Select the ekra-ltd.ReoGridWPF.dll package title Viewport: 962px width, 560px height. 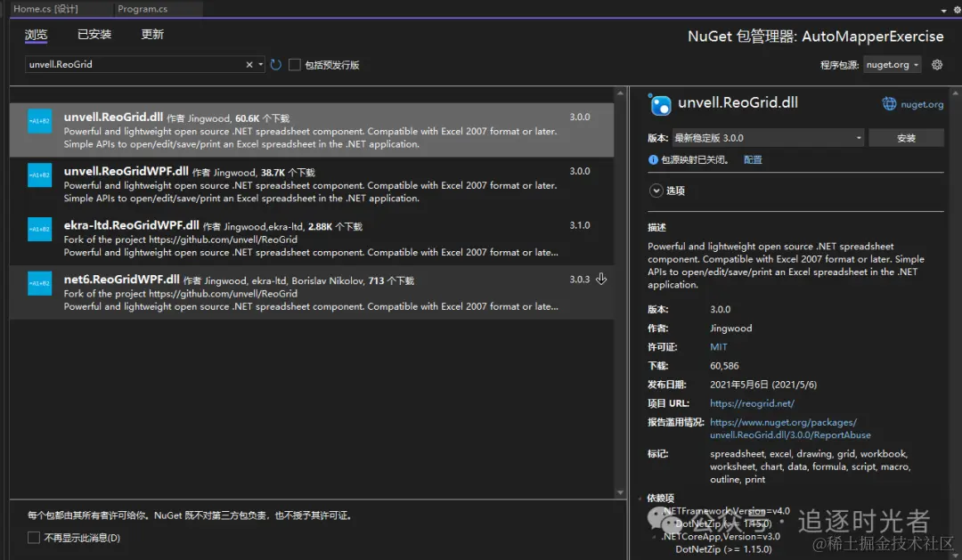point(131,225)
